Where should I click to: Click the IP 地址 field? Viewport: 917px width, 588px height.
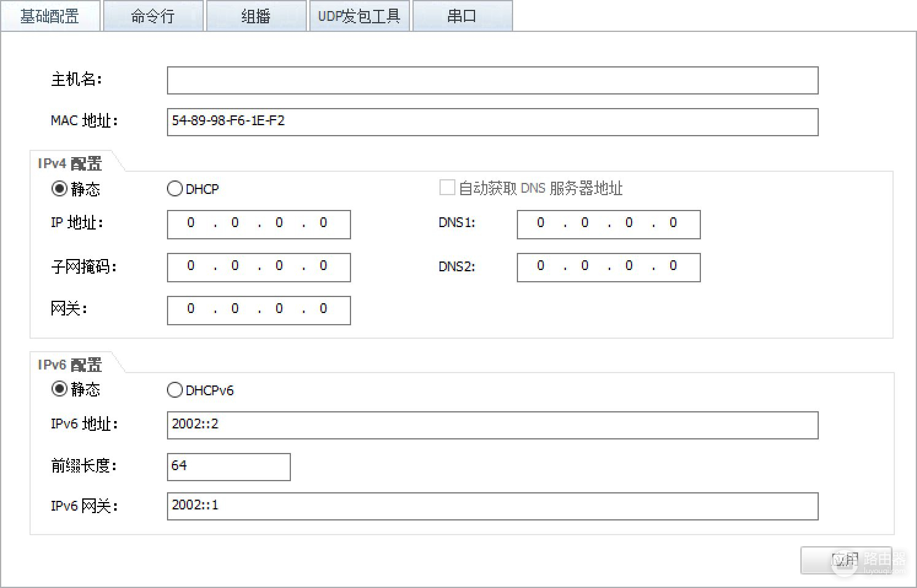pos(258,224)
